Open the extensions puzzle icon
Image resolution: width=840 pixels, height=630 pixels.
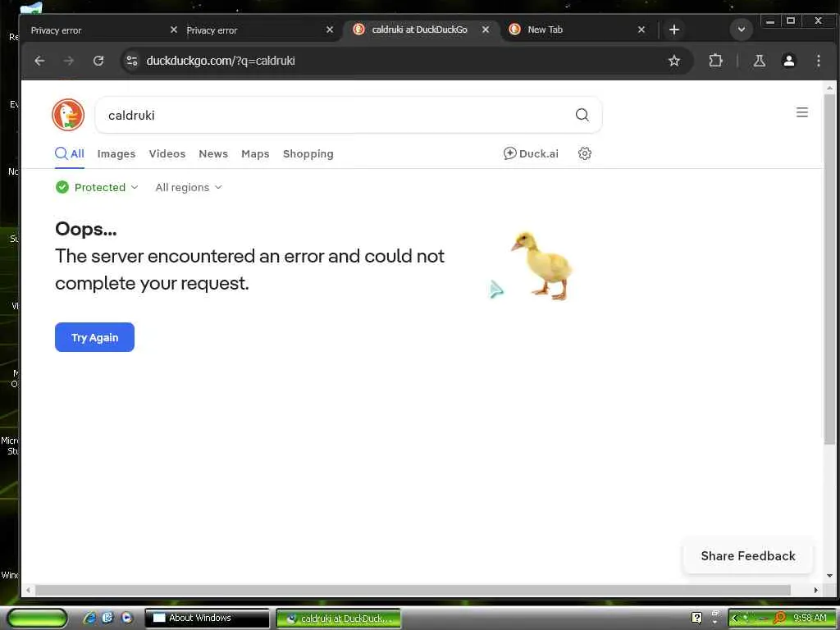click(x=715, y=61)
